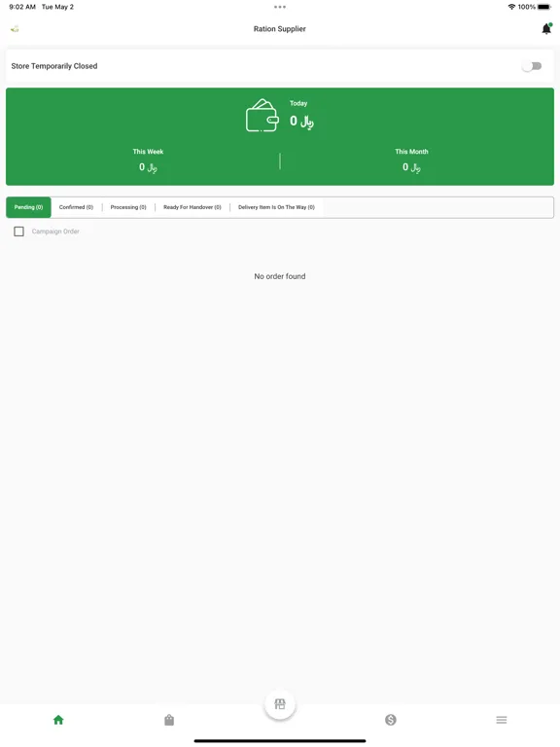This screenshot has height=747, width=560.
Task: Tick the Campaign Order checkbox
Action: (x=19, y=231)
